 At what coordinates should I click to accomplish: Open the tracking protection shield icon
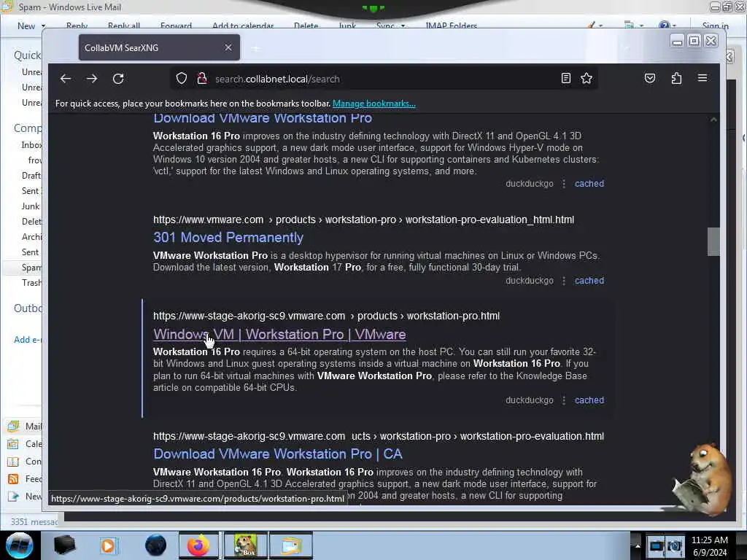pyautogui.click(x=182, y=79)
